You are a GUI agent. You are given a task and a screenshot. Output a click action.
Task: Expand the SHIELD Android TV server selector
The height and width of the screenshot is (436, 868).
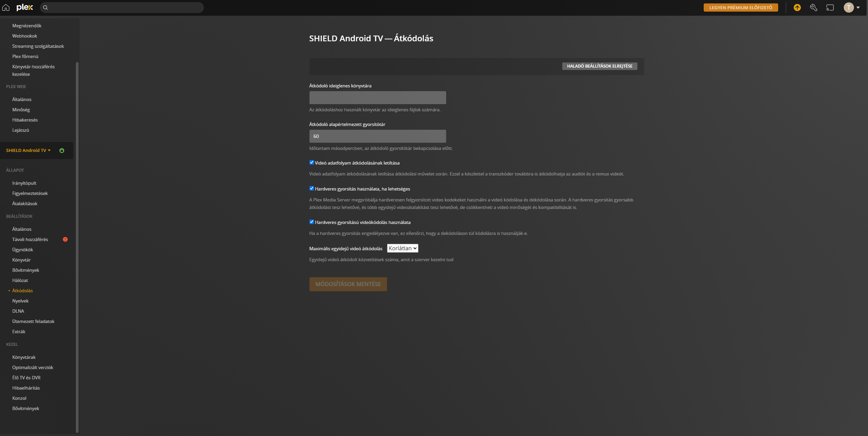coord(28,150)
